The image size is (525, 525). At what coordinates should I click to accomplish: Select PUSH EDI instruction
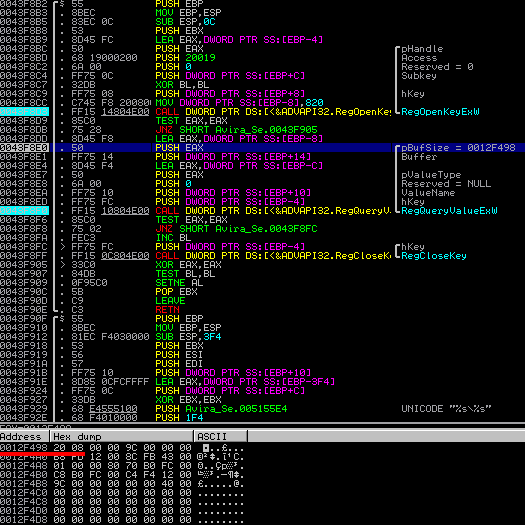[x=179, y=364]
